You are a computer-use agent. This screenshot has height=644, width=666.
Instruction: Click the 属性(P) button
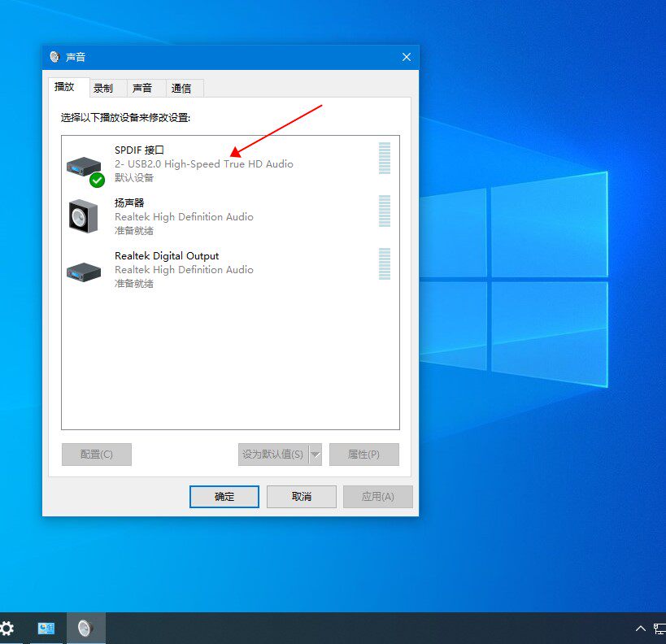(x=364, y=455)
